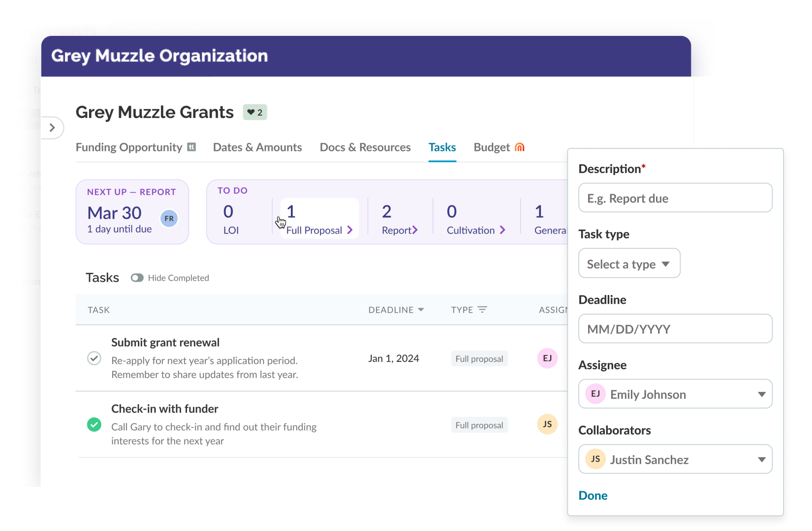Open the Docs & Resources tab
This screenshot has width=812, height=531.
(x=365, y=147)
